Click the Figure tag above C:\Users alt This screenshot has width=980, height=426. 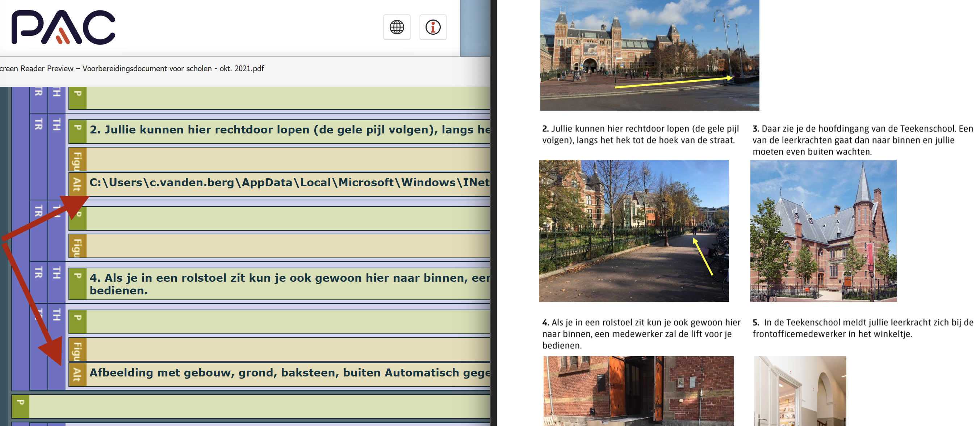coord(78,159)
